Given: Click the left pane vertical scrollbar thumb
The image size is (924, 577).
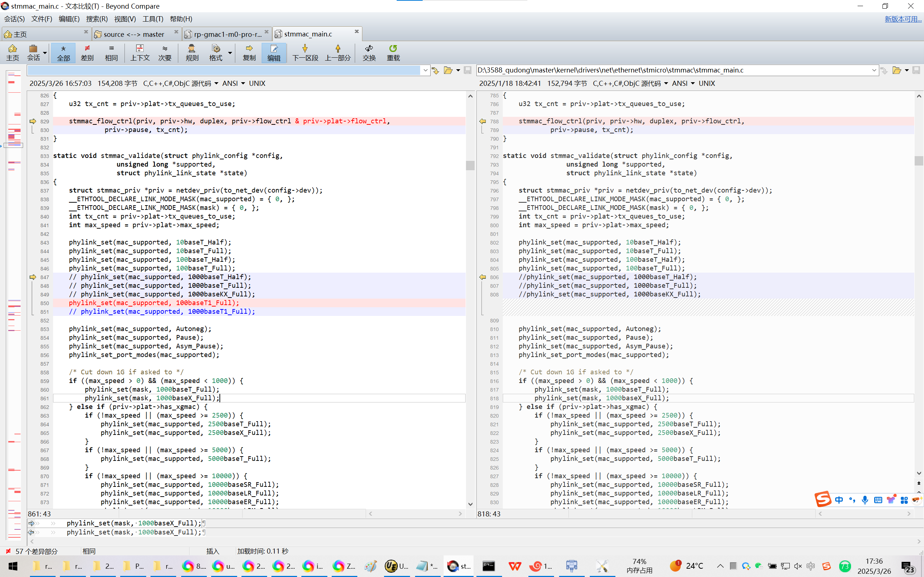Looking at the screenshot, I should click(x=470, y=165).
